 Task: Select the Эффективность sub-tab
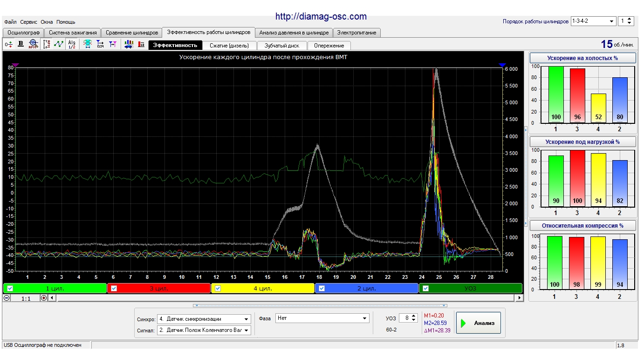pyautogui.click(x=175, y=45)
